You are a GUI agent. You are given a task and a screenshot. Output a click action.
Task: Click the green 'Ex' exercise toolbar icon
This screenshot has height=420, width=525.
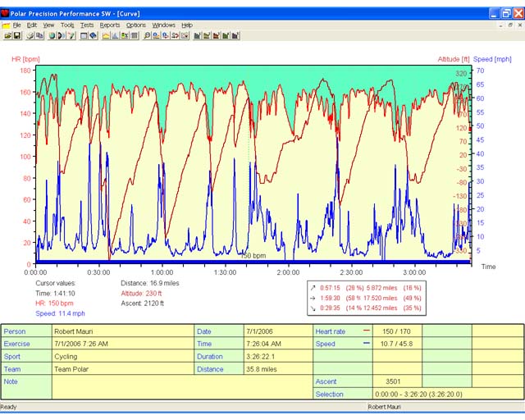click(x=125, y=35)
